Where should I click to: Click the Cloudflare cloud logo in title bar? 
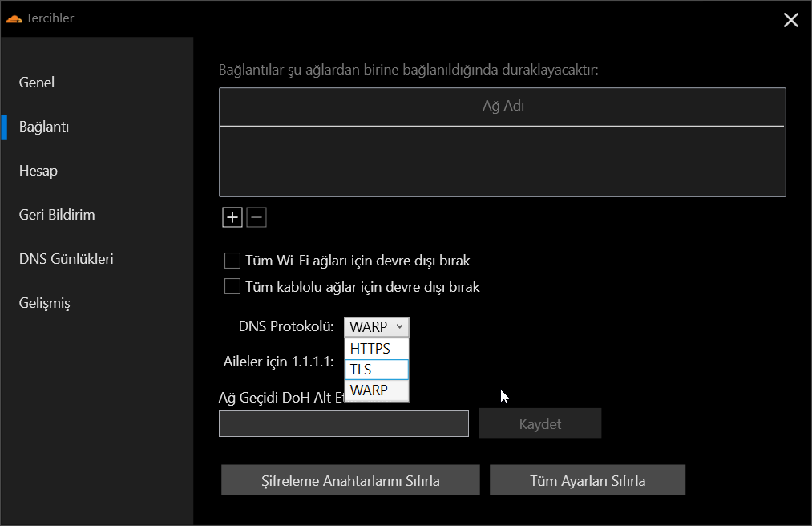click(x=14, y=18)
